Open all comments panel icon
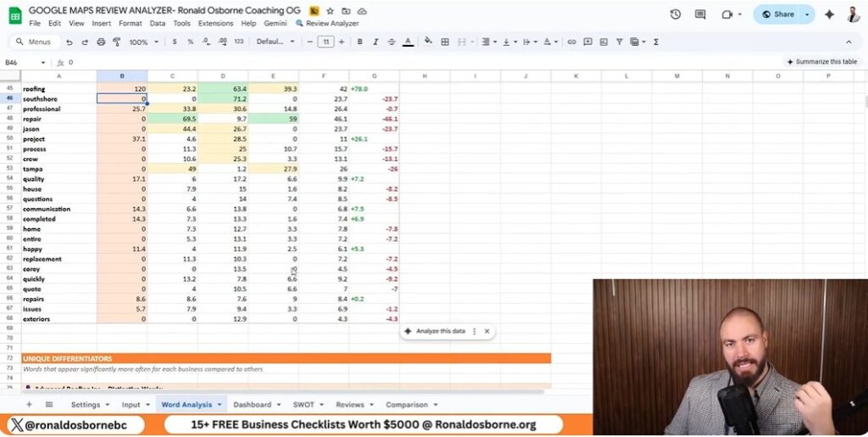868x437 pixels. point(700,15)
